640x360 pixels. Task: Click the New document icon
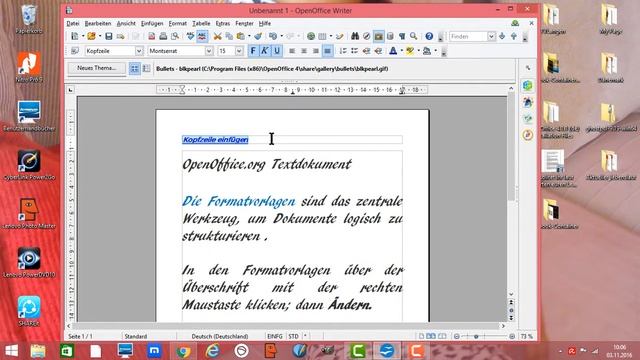pyautogui.click(x=75, y=37)
